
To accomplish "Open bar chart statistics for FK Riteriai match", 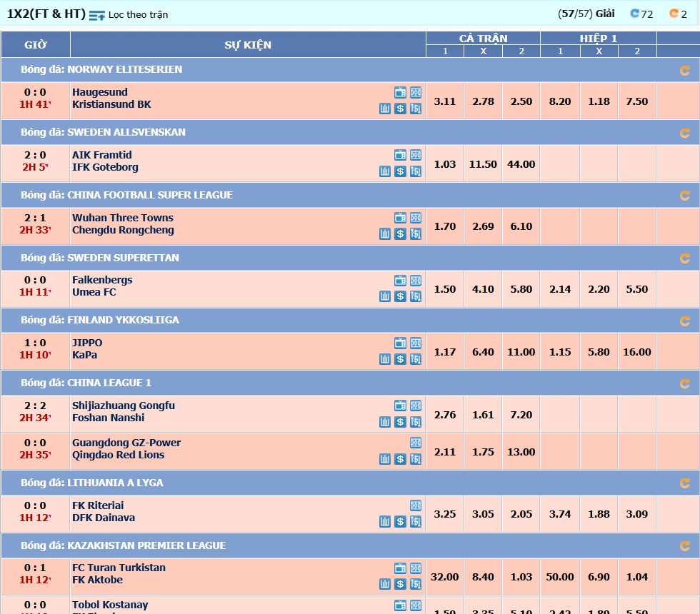I will pos(385,522).
